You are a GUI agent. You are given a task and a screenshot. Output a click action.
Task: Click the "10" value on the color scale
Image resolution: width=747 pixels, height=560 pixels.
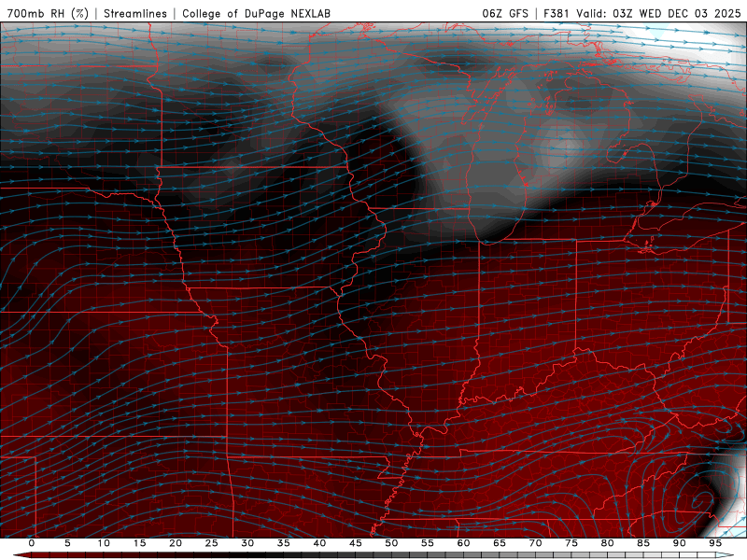pyautogui.click(x=104, y=543)
